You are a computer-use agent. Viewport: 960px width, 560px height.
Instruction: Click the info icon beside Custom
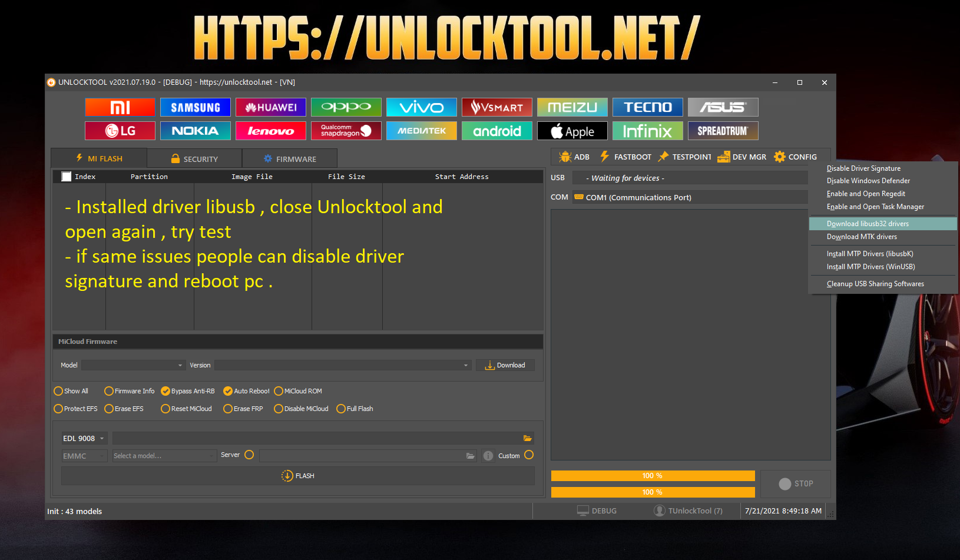coord(488,456)
